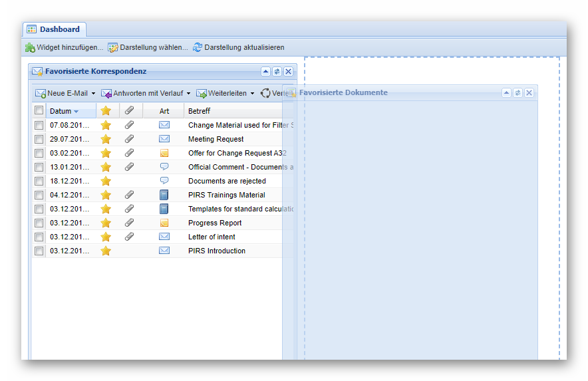Collapse the Favorisierte Dokumente widget
Image resolution: width=588 pixels, height=381 pixels.
point(506,92)
